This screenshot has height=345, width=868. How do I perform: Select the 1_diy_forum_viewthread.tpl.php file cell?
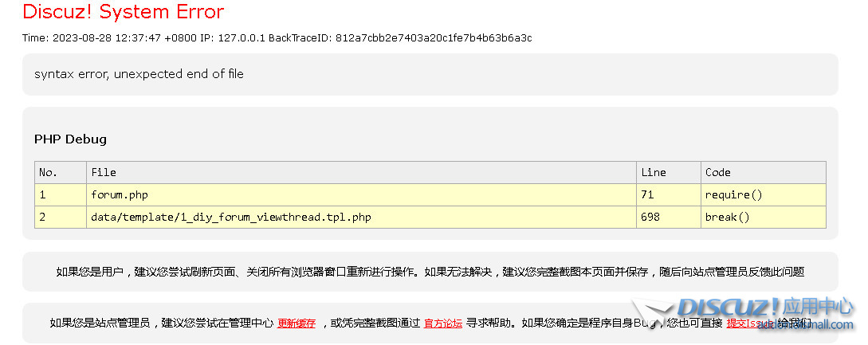click(x=362, y=217)
